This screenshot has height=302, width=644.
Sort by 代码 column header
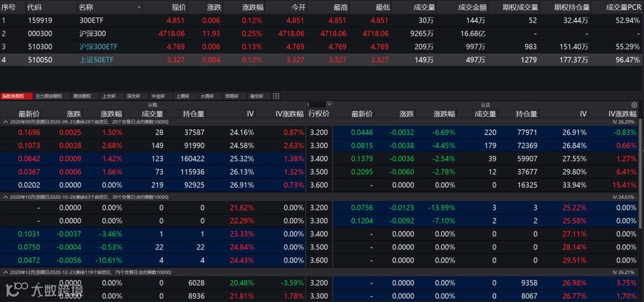(35, 7)
